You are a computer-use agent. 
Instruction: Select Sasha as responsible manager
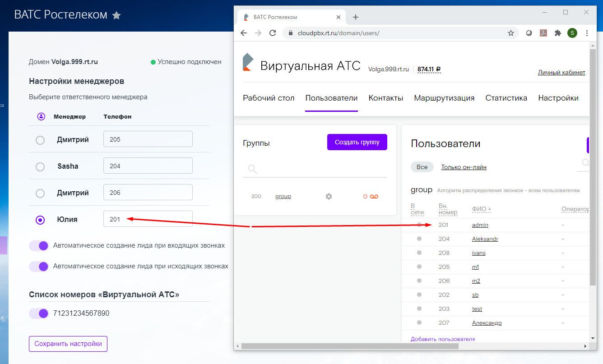point(40,166)
